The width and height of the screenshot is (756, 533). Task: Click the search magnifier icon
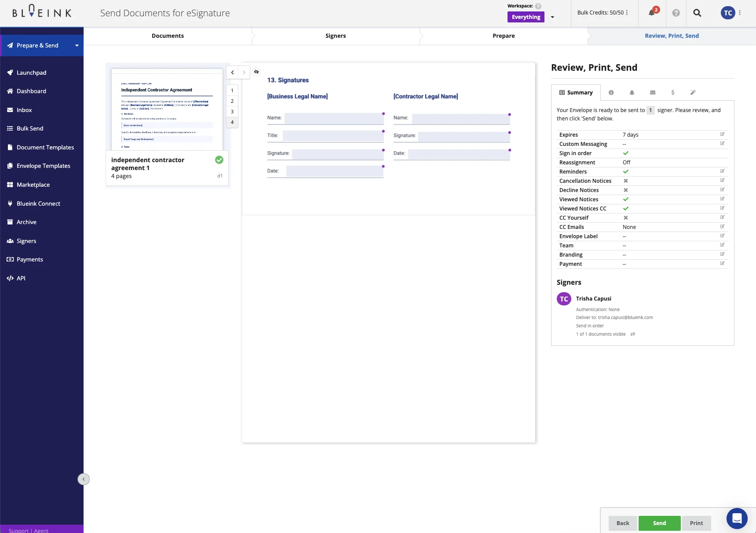click(697, 13)
